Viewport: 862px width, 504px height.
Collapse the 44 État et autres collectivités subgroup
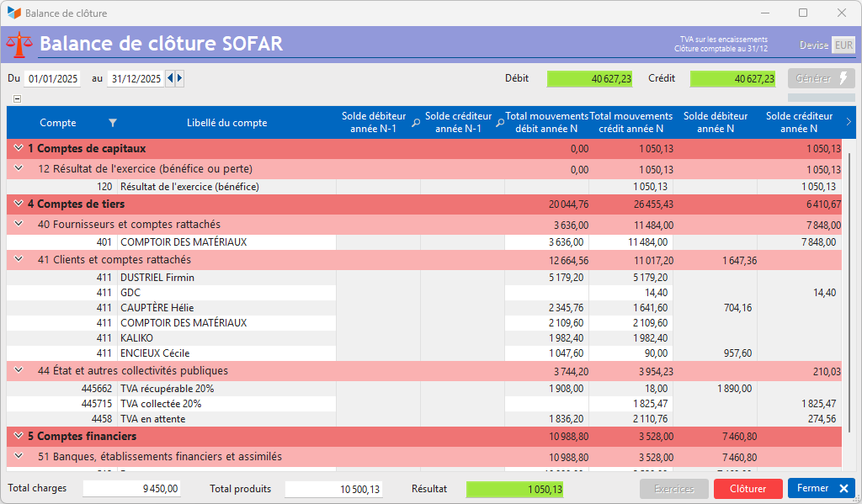pyautogui.click(x=18, y=370)
